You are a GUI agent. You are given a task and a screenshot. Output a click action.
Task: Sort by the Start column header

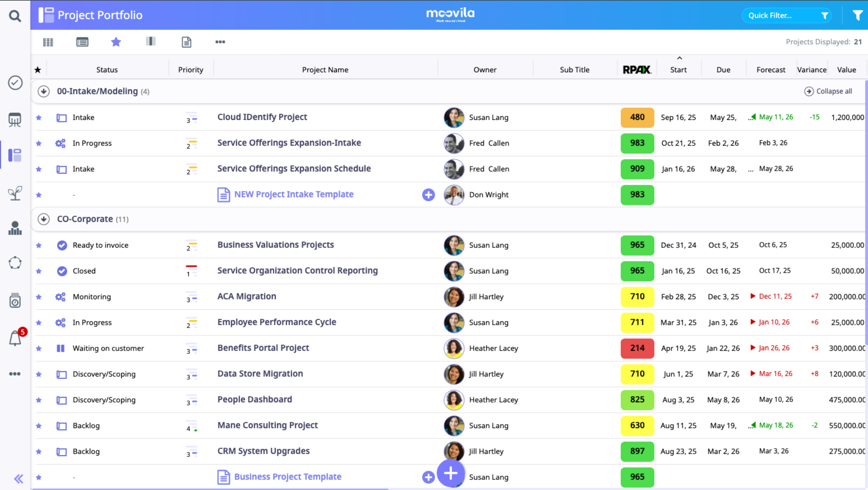678,70
